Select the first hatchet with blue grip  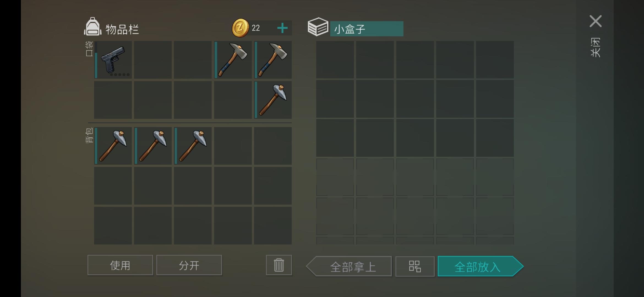(x=233, y=60)
